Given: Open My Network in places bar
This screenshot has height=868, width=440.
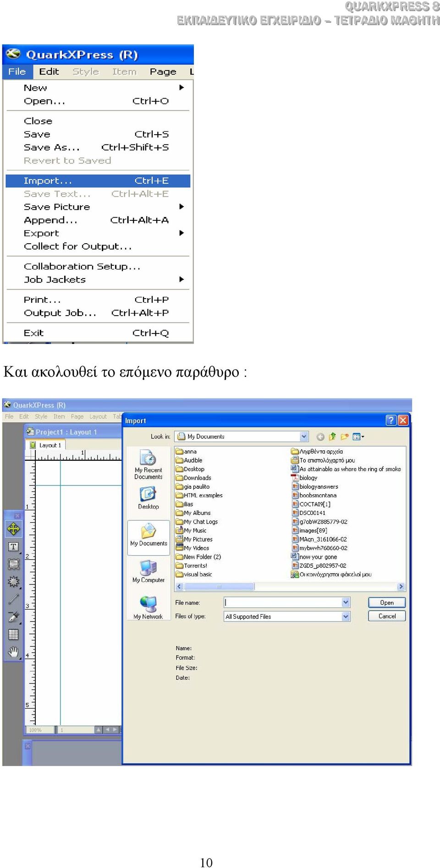Looking at the screenshot, I should [148, 608].
